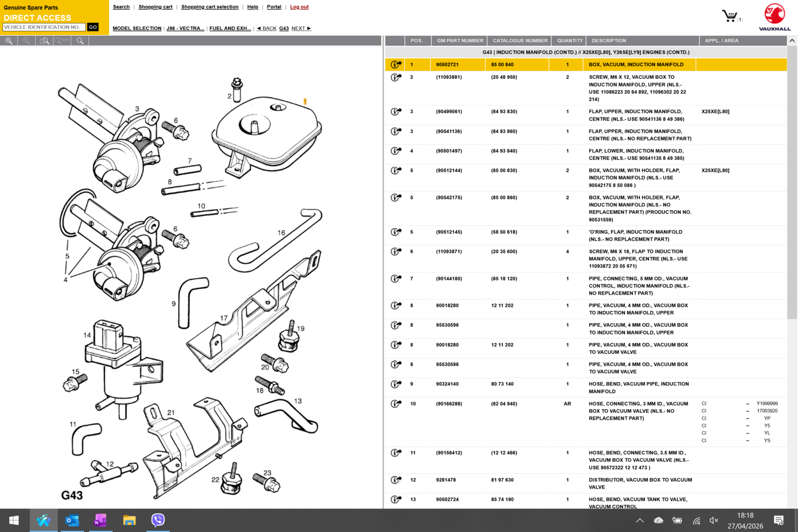Screen dimensions: 798x532
Task: Open Shopping cart selection
Action: [x=210, y=7]
